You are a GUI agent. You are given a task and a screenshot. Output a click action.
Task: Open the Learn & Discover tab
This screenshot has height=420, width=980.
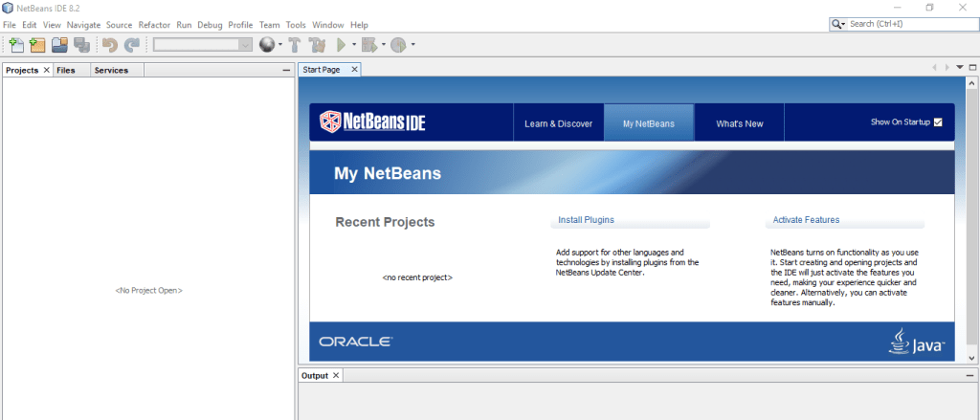(558, 123)
